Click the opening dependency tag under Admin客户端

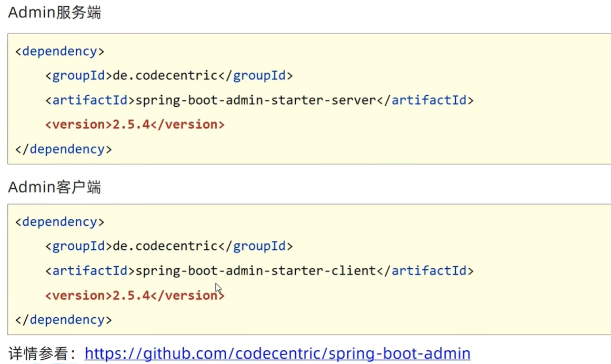[59, 222]
